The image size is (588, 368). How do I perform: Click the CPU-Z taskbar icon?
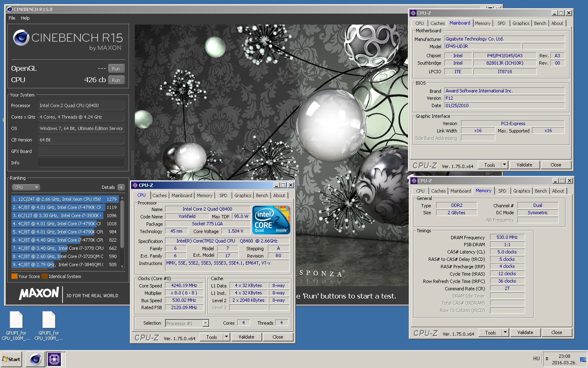(54, 359)
